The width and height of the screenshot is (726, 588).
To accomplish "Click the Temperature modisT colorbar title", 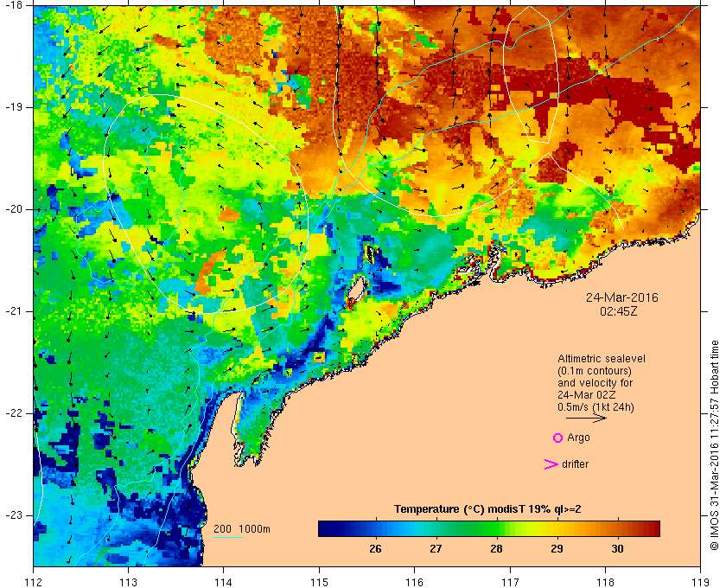I will pos(487,509).
